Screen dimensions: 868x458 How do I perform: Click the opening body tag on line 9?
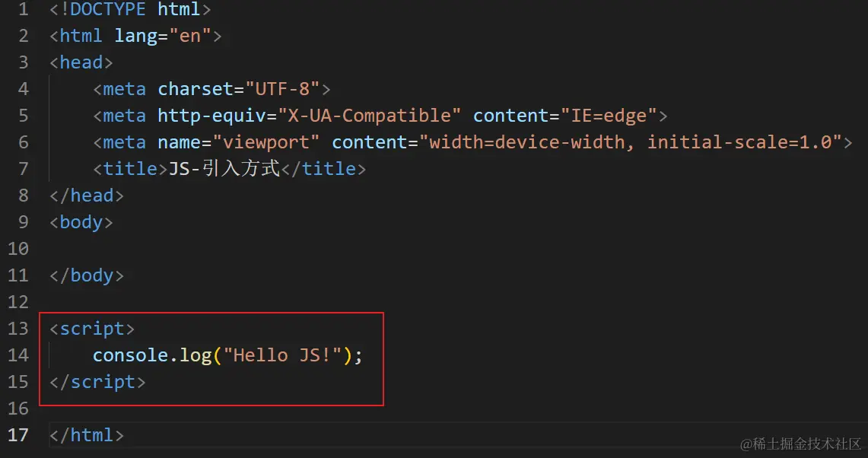click(81, 222)
